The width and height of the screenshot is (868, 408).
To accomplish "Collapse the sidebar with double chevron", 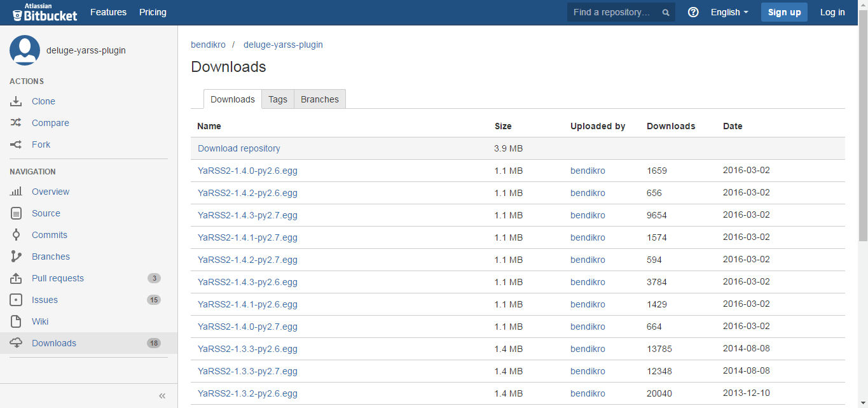I will coord(162,396).
